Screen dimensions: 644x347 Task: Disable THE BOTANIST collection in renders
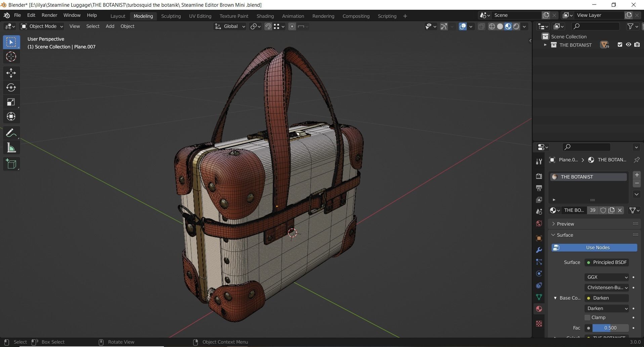(x=637, y=45)
